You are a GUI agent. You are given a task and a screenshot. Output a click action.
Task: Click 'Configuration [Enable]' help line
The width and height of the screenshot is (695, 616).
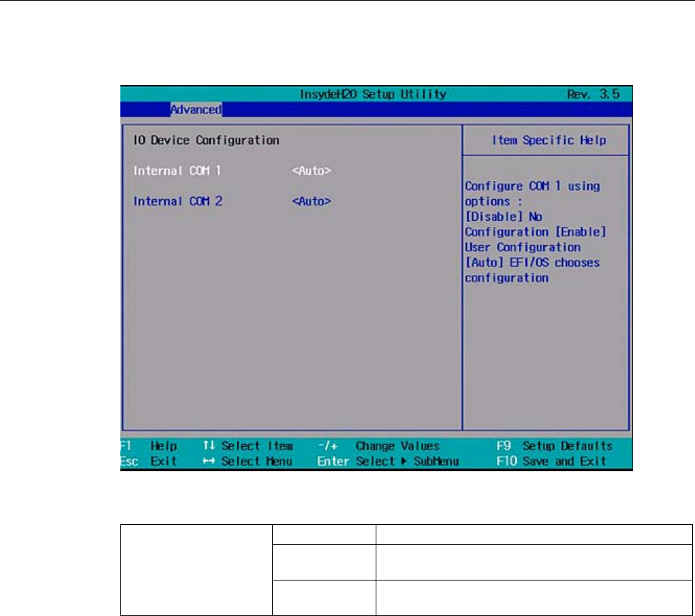click(536, 232)
